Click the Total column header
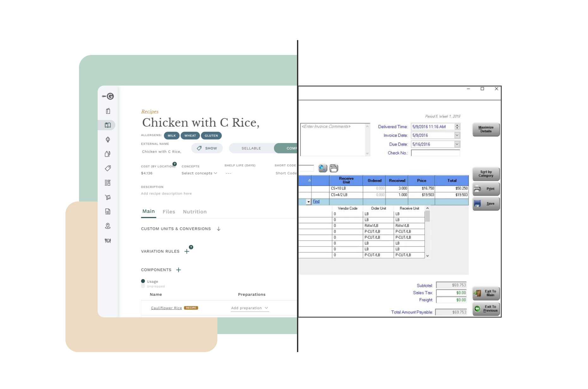This screenshot has height=389, width=588. (x=452, y=180)
